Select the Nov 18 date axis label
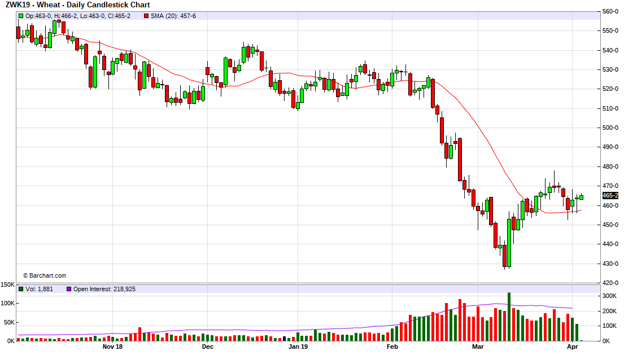The image size is (624, 364). pyautogui.click(x=113, y=347)
